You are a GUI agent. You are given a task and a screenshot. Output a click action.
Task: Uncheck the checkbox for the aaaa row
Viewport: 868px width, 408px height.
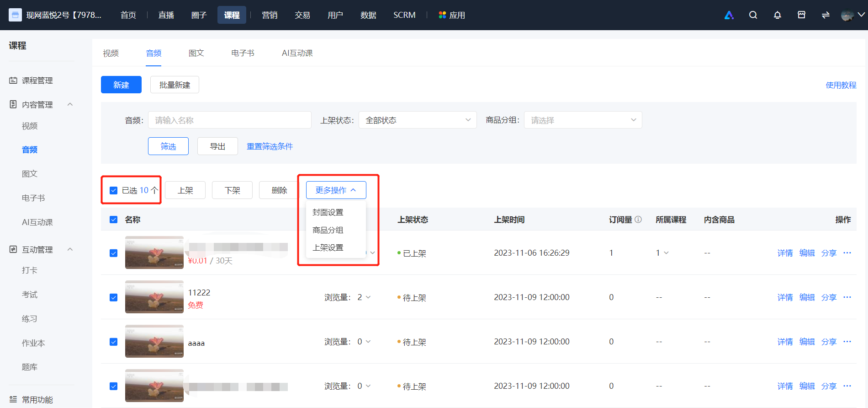114,342
